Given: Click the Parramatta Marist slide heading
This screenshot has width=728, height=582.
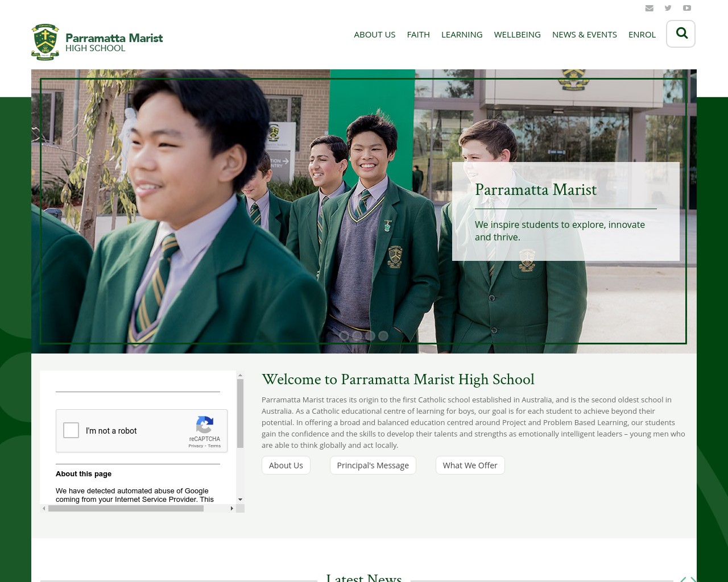Looking at the screenshot, I should [536, 189].
